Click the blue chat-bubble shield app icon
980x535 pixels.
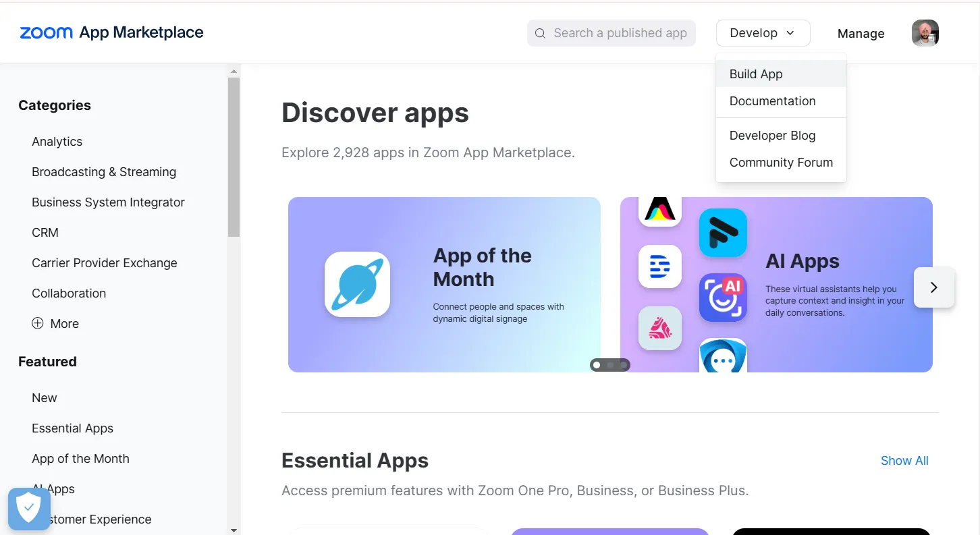tap(723, 356)
